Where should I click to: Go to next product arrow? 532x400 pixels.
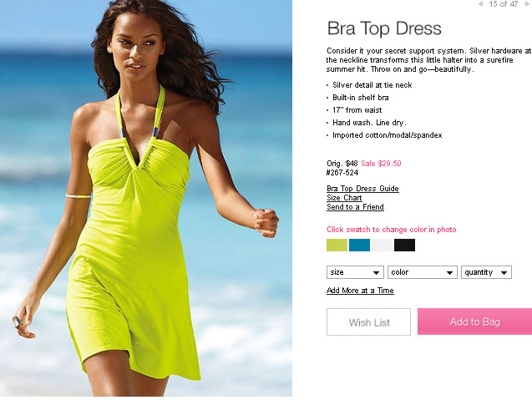click(528, 3)
